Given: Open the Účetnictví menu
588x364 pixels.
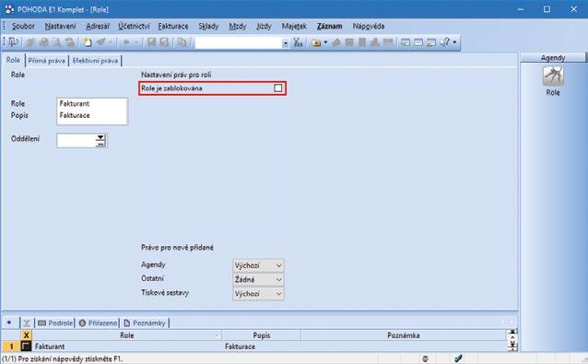Looking at the screenshot, I should [x=134, y=26].
